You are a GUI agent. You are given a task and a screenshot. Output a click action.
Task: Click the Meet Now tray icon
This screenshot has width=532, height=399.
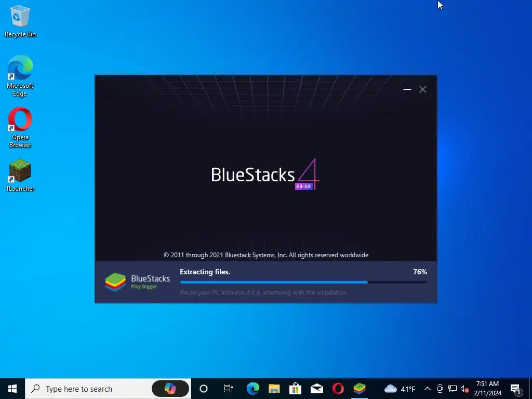[440, 389]
